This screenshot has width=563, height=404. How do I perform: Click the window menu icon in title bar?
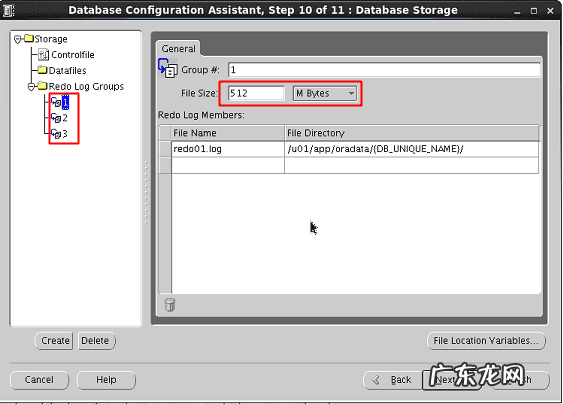coord(9,10)
